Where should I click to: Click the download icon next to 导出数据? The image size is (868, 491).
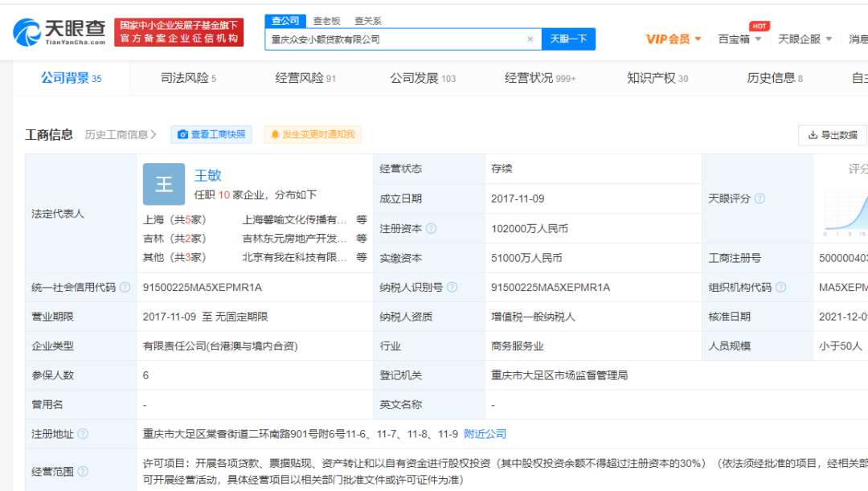[x=812, y=135]
